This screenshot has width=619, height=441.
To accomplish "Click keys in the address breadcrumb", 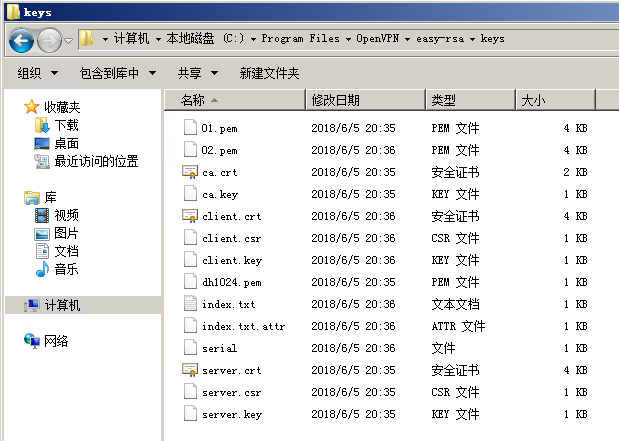I will pyautogui.click(x=492, y=39).
